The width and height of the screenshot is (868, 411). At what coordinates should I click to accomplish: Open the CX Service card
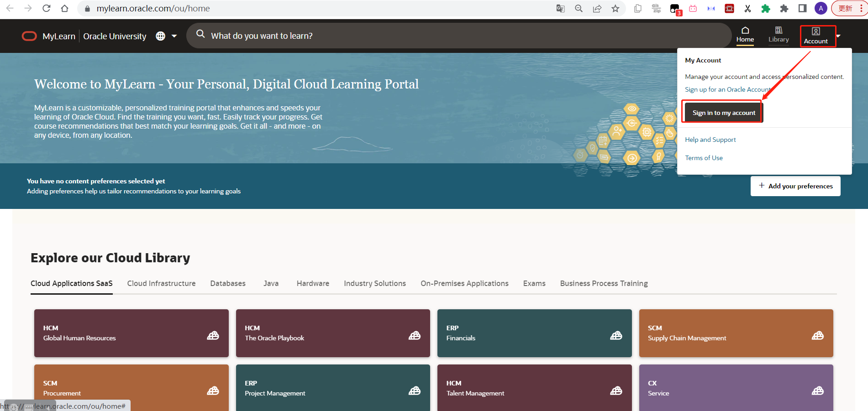[736, 388]
